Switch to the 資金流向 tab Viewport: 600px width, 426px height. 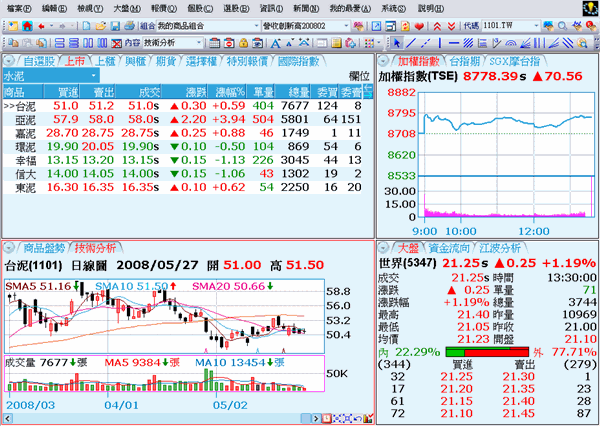[444, 247]
